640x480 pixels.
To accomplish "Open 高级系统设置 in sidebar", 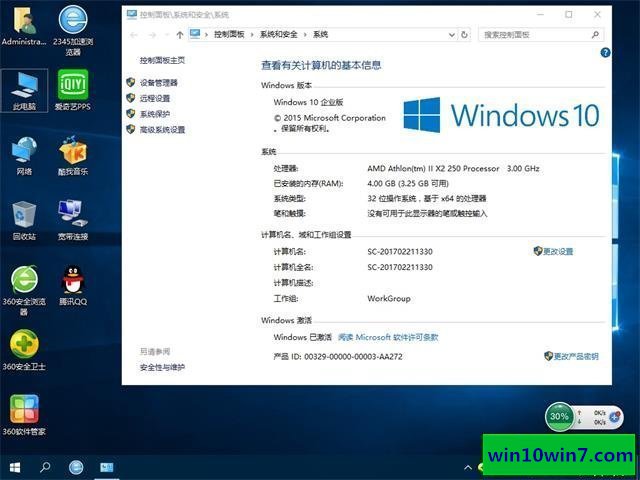I will click(162, 130).
